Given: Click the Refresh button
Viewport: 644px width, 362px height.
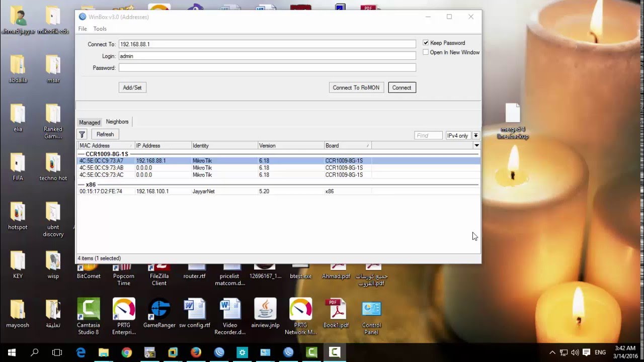Looking at the screenshot, I should pos(105,134).
